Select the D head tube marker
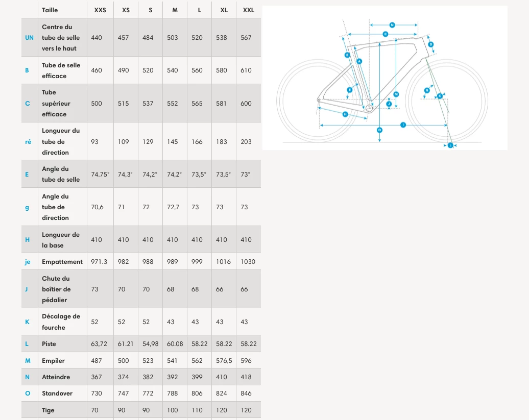Screen dimensions: 529x420 pos(431,44)
